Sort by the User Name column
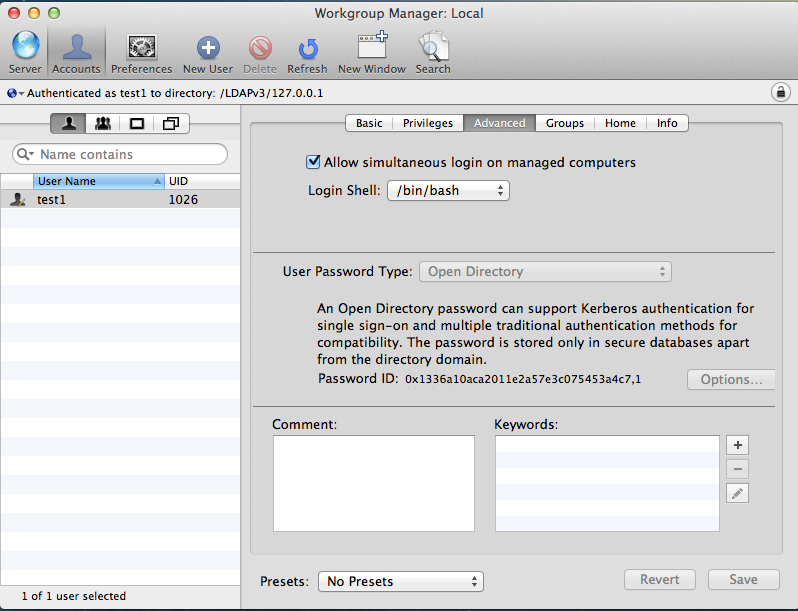This screenshot has height=611, width=798. point(98,181)
